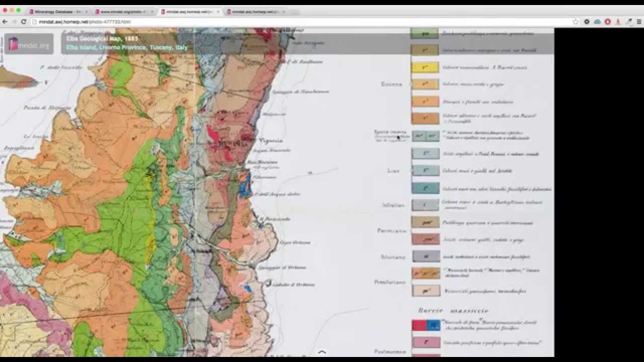Click the orange download extension icon
This screenshot has height=362, width=644.
click(618, 22)
